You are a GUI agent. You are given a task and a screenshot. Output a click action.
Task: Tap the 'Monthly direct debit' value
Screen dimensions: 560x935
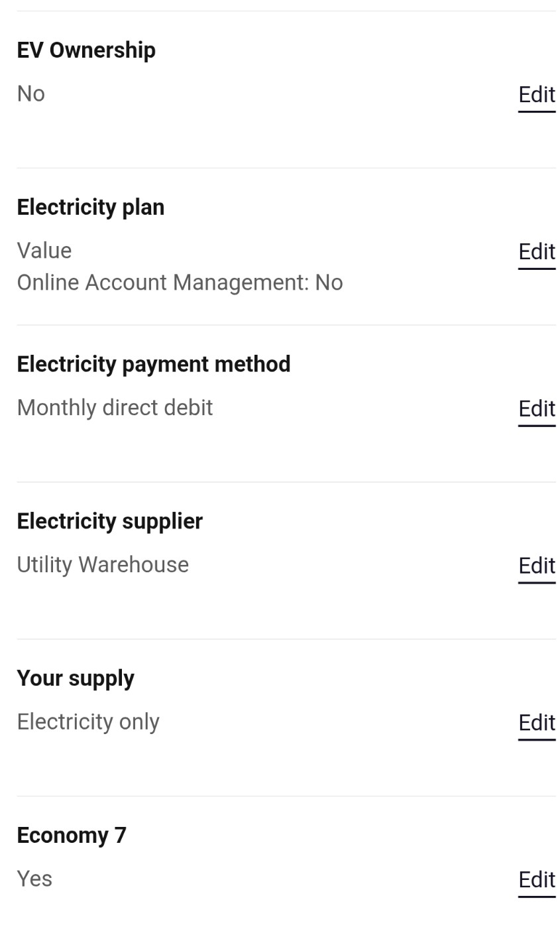(115, 408)
